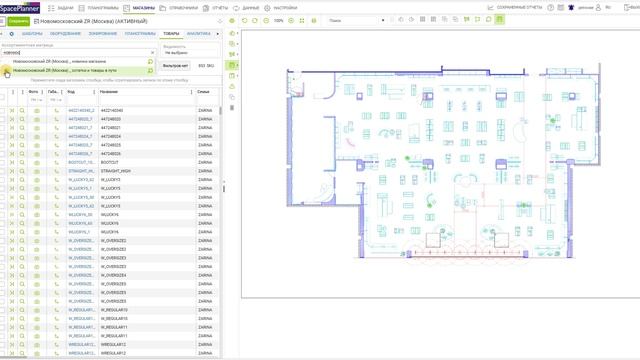
Task: Click the green Сохранить button
Action: (18, 21)
